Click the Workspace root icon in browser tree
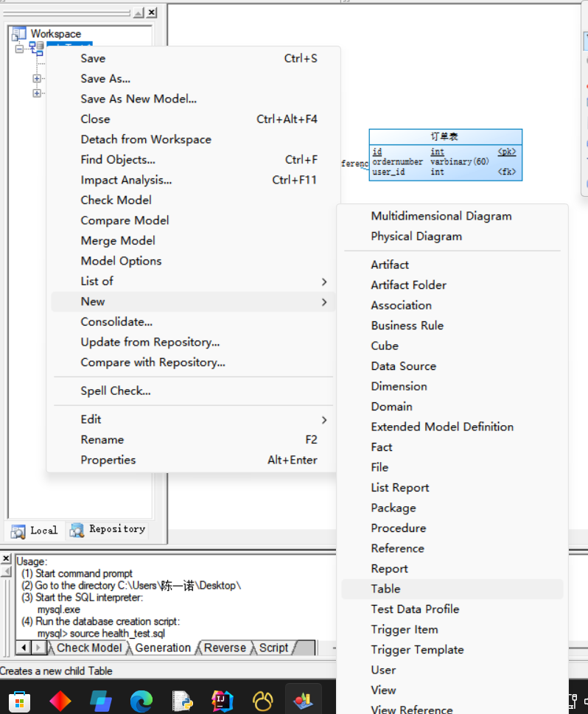Screen dimensions: 588x714 (x=18, y=34)
